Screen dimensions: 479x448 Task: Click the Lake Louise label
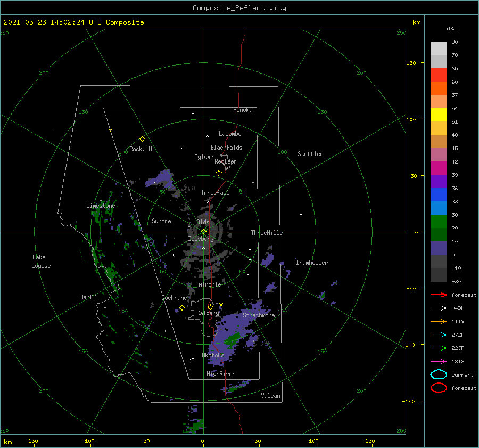click(41, 262)
